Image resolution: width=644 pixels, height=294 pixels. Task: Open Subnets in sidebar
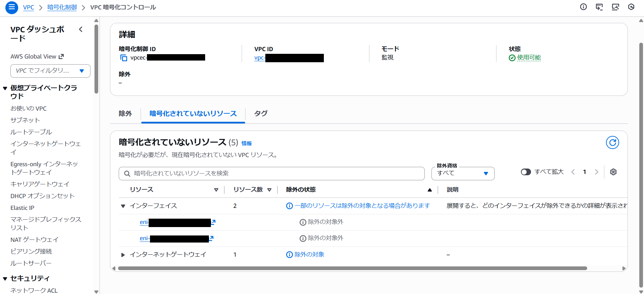[x=25, y=120]
